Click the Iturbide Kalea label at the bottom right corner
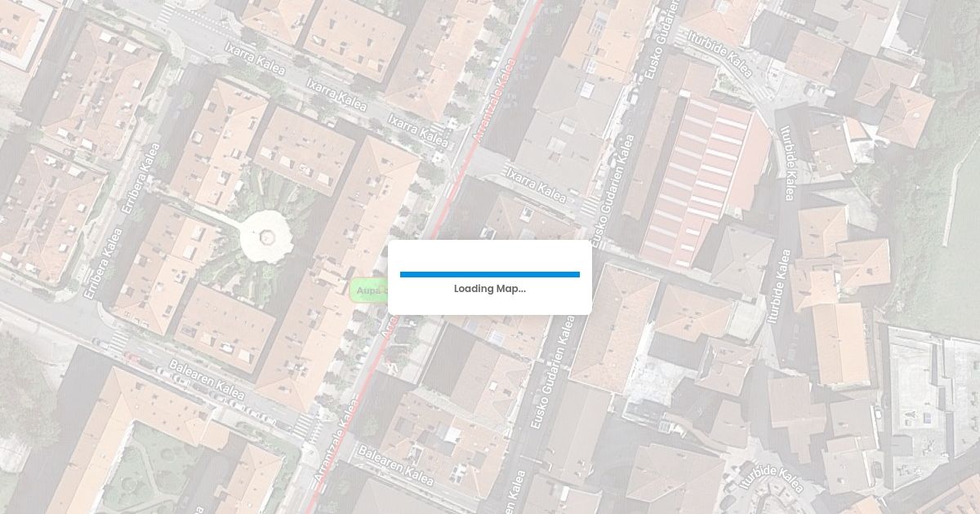 click(772, 481)
